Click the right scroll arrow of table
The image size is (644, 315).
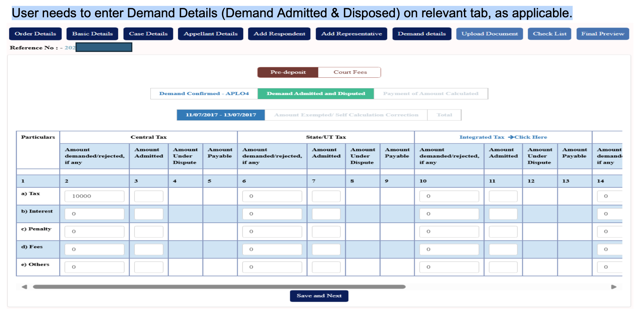pyautogui.click(x=614, y=287)
